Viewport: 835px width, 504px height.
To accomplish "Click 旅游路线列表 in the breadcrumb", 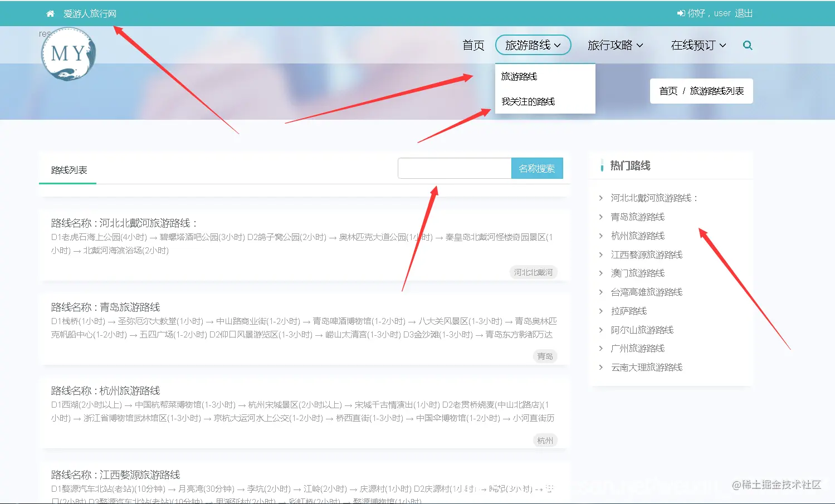I will 717,91.
